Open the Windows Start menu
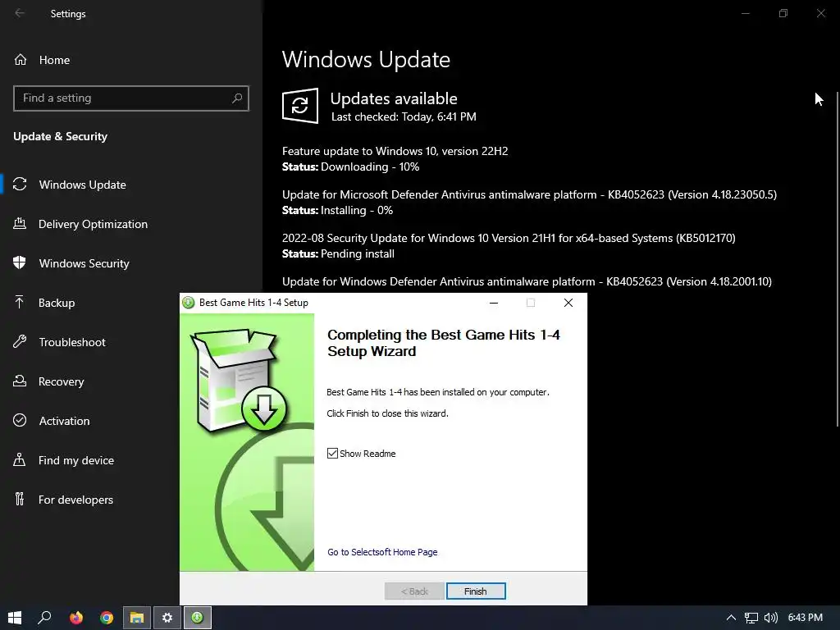The image size is (840, 630). tap(15, 618)
